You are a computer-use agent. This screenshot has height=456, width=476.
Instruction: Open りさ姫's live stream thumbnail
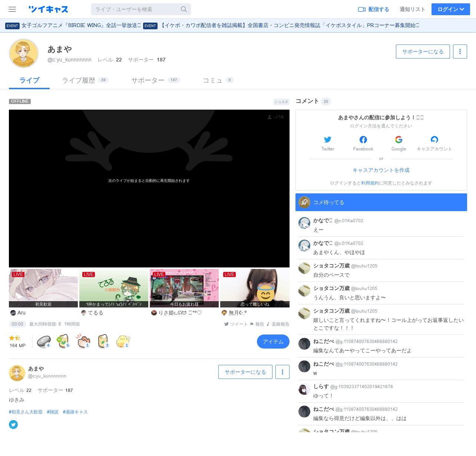[184, 288]
